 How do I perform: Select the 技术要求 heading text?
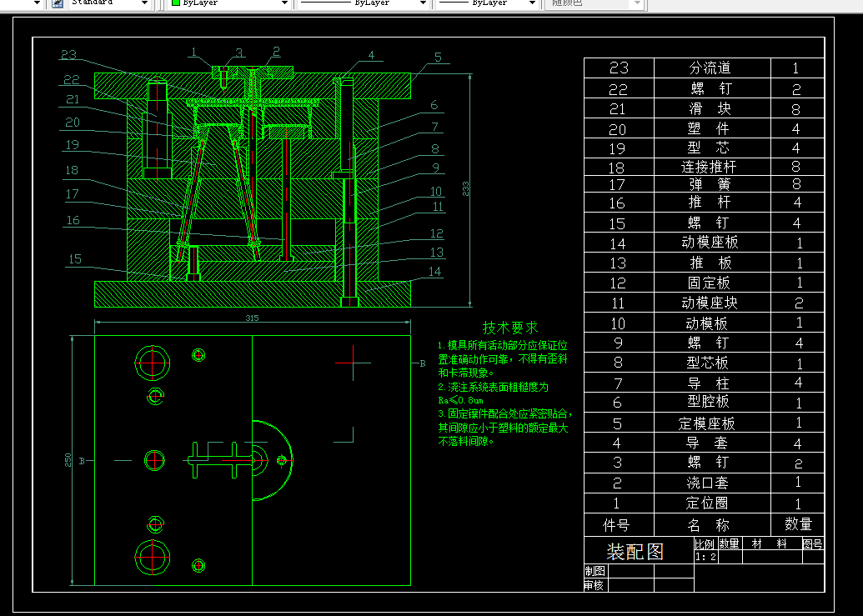point(510,328)
